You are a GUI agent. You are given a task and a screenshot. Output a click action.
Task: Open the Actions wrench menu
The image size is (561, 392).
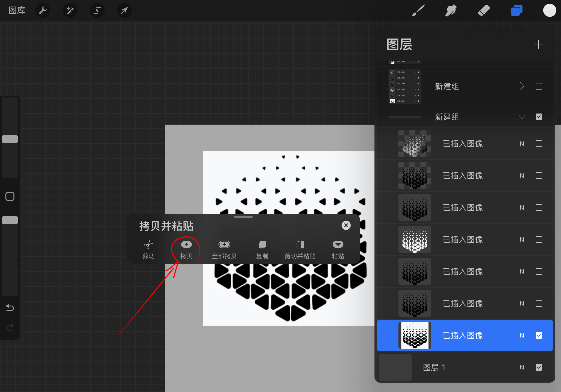pos(43,10)
